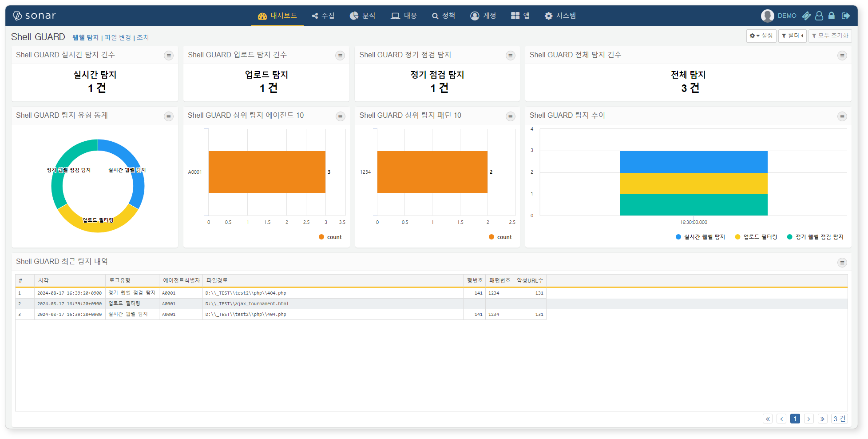Viewport: 868px width, 439px height.
Task: Click the DEMO username text
Action: click(787, 16)
